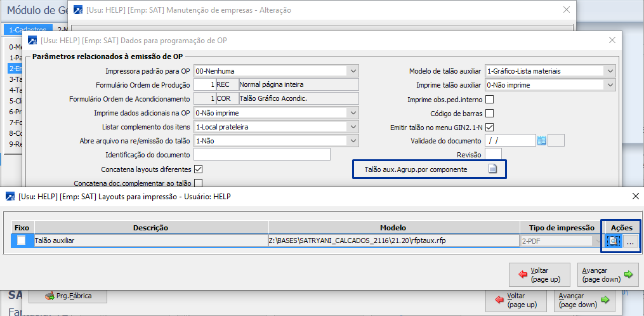Click the app icon in Layouts para impressão title bar

[x=10, y=197]
